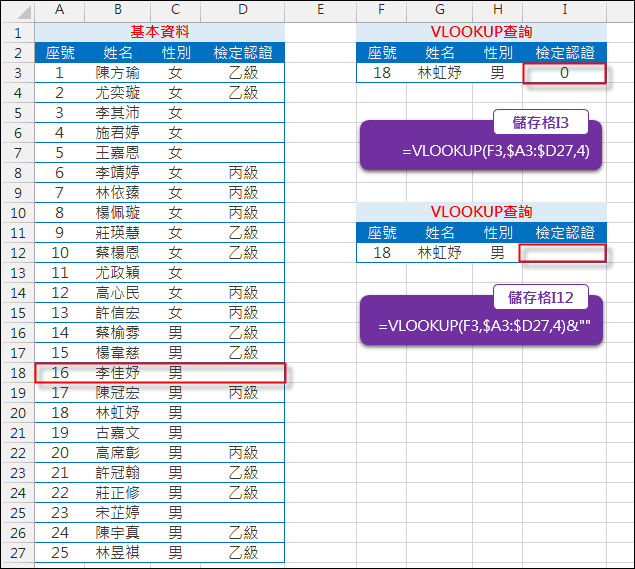The width and height of the screenshot is (635, 569).
Task: Click the 性別 header in column C
Action: point(175,53)
